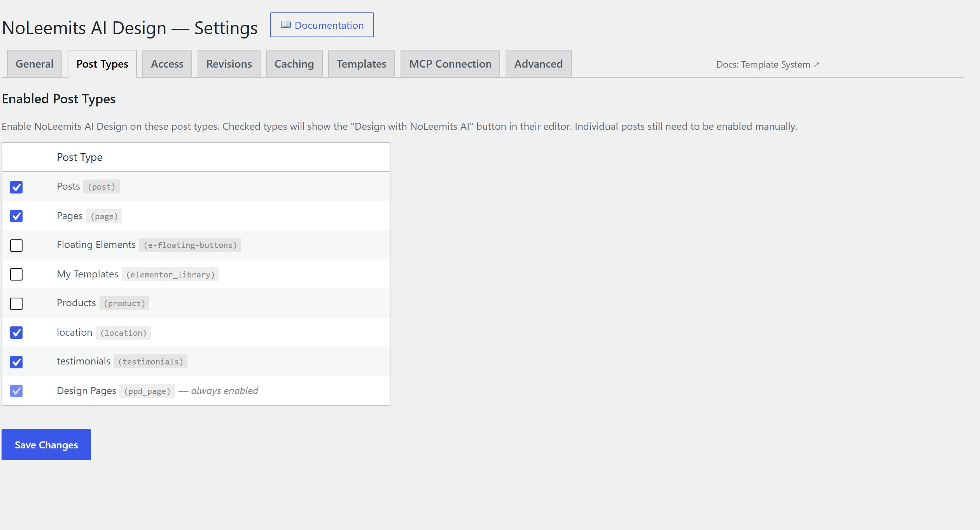
Task: Uncheck the testimonials checkbox
Action: click(x=16, y=362)
